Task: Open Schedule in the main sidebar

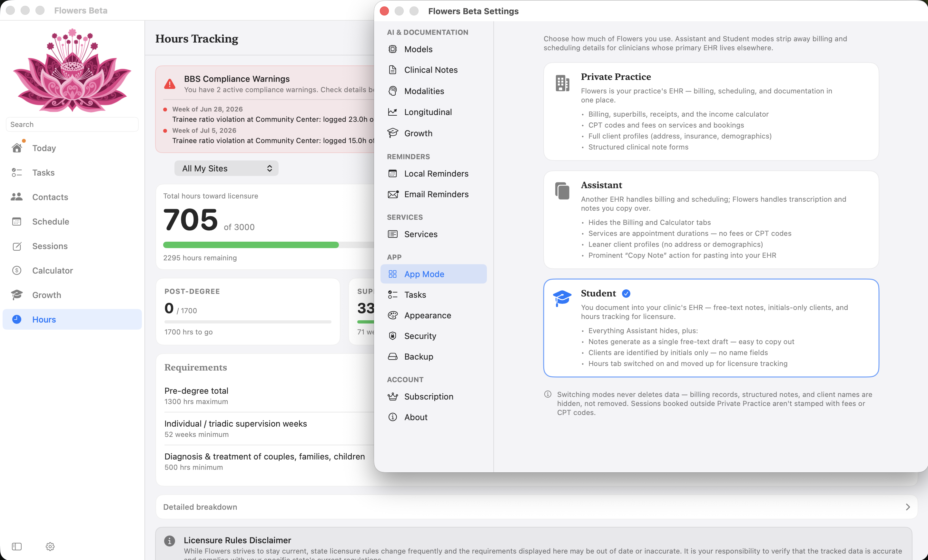Action: click(72, 221)
